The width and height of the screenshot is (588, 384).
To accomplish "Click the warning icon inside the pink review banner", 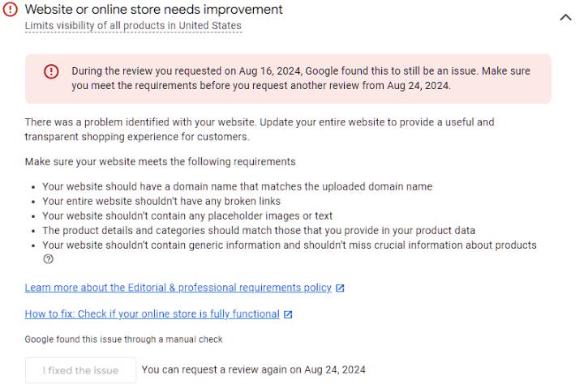I will (51, 71).
